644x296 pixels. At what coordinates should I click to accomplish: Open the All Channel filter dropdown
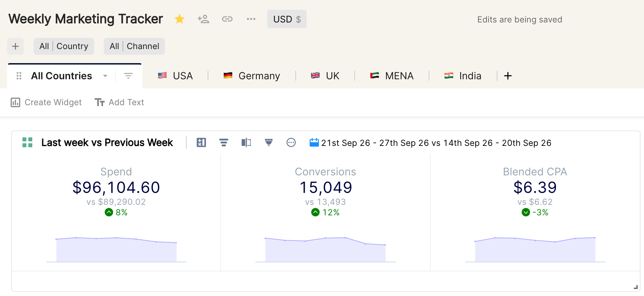134,46
